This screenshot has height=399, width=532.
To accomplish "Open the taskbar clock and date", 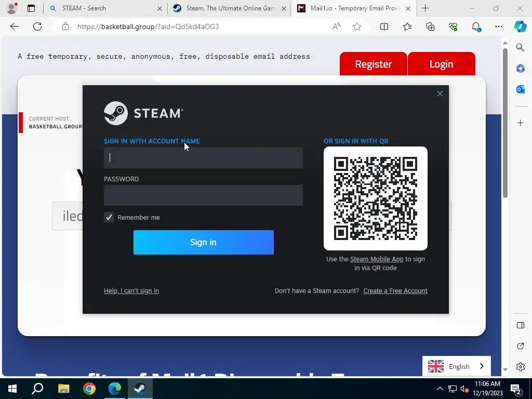I will 487,389.
